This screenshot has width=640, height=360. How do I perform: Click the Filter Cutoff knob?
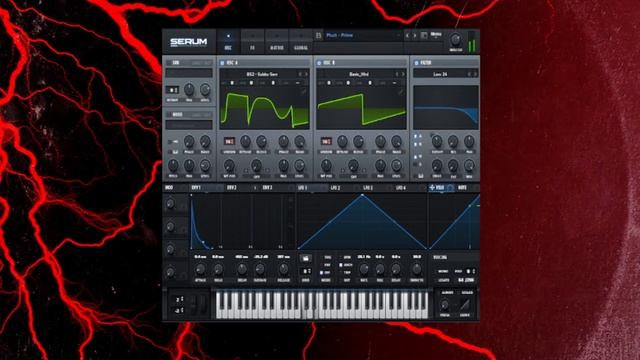437,142
